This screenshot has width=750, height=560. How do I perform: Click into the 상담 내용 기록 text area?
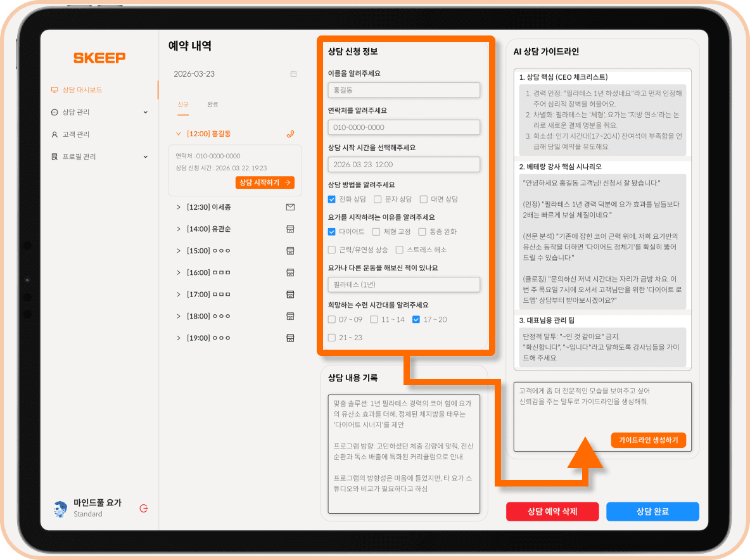point(404,453)
